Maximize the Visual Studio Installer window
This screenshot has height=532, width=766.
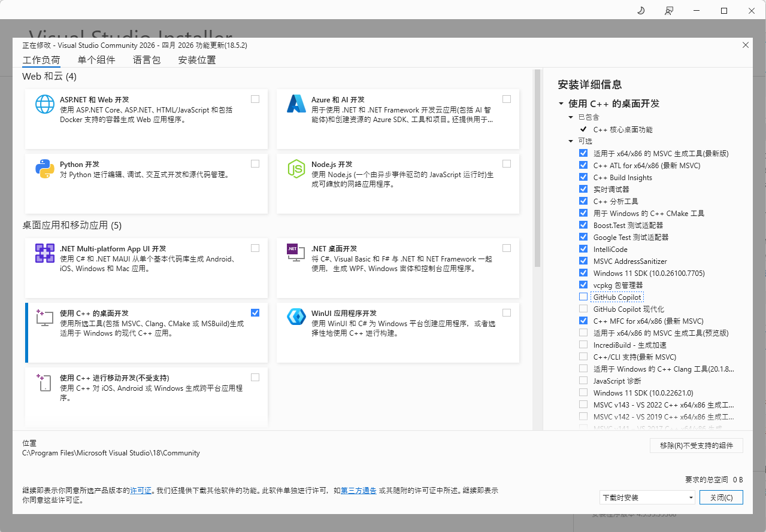(x=724, y=11)
